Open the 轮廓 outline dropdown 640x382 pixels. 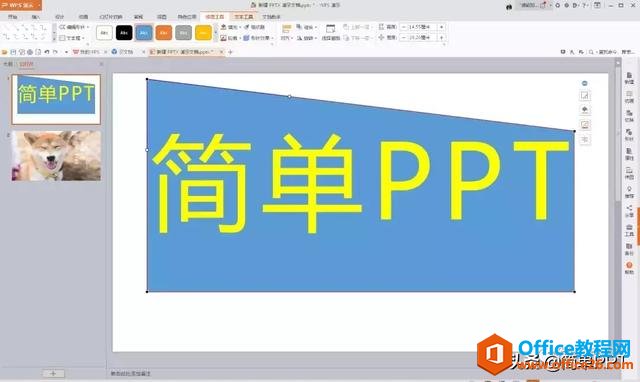pyautogui.click(x=231, y=38)
